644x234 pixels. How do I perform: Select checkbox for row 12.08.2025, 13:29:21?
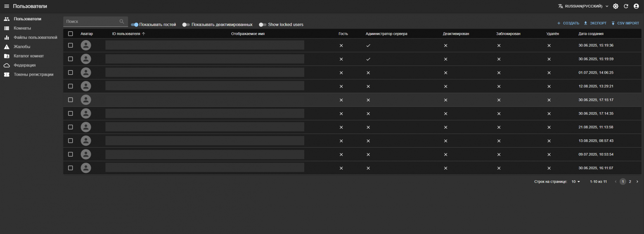[70, 86]
